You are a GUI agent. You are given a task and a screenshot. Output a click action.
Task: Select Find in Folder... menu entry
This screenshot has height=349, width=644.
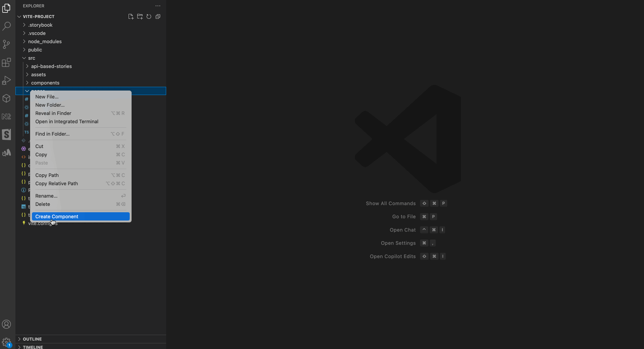[81, 134]
